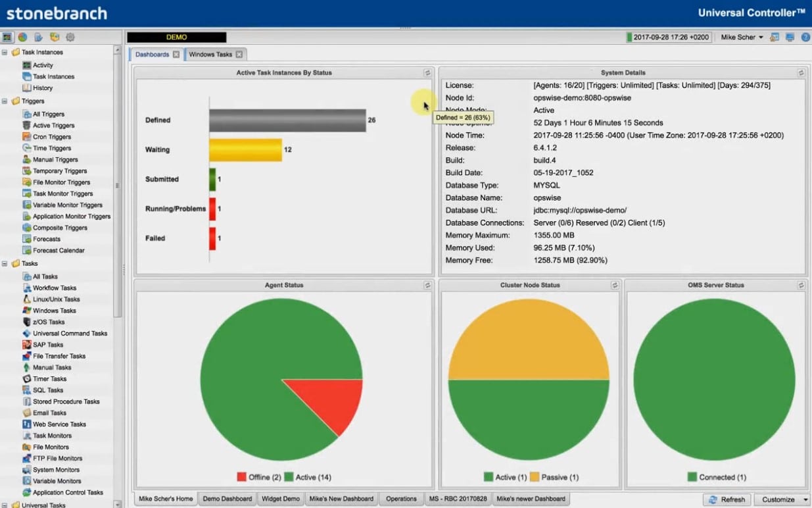812x508 pixels.
Task: Open Application Control Tasks
Action: pos(68,492)
